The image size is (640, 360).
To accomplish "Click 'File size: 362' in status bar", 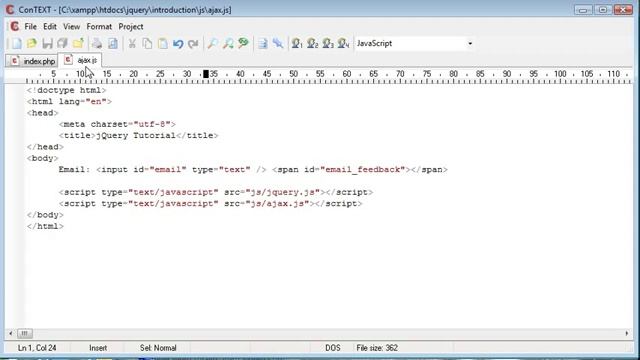I will (377, 348).
